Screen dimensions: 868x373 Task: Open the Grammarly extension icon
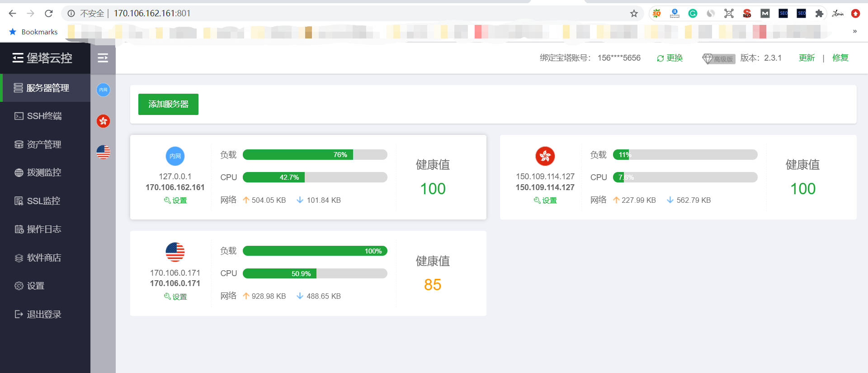pos(693,14)
